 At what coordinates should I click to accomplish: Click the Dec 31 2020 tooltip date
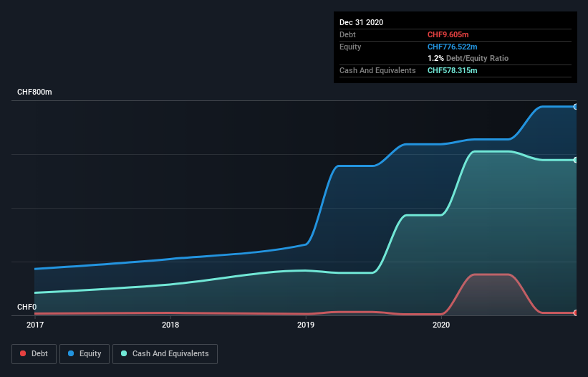coord(361,22)
